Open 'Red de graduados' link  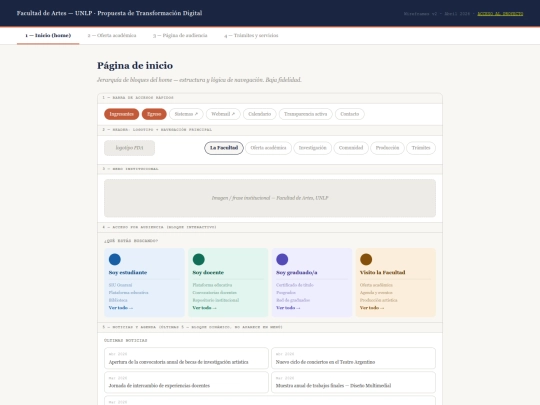pyautogui.click(x=293, y=300)
